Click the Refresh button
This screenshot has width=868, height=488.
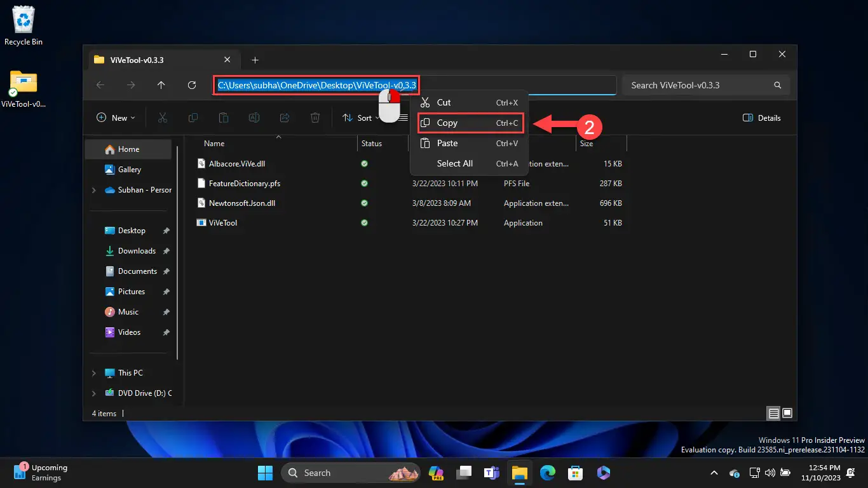[x=192, y=85]
